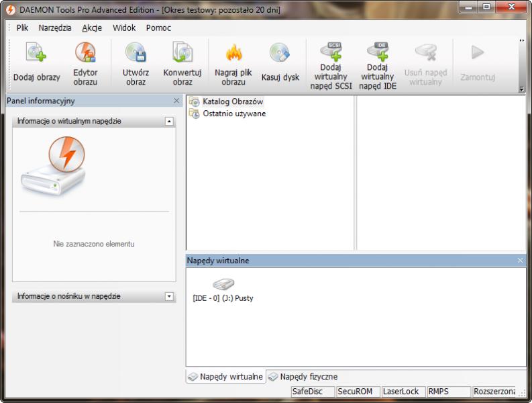
Task: Switch to the Napędy fizyczne tab
Action: 303,377
